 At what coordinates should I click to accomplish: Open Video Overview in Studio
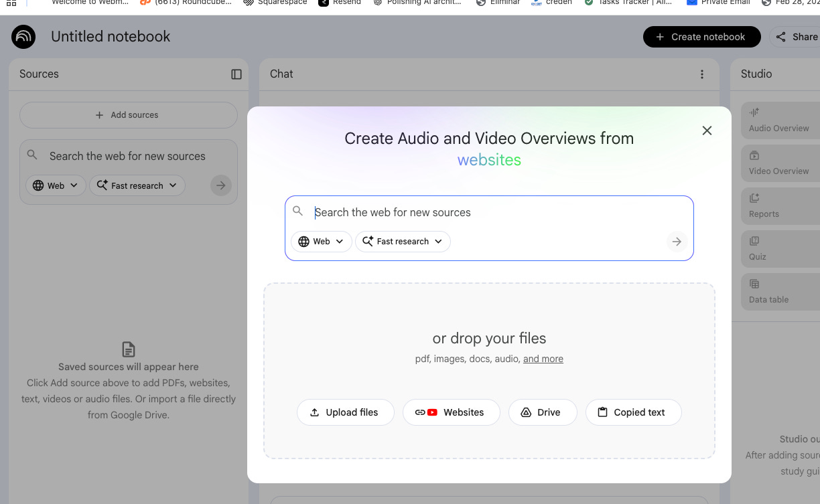(x=780, y=163)
